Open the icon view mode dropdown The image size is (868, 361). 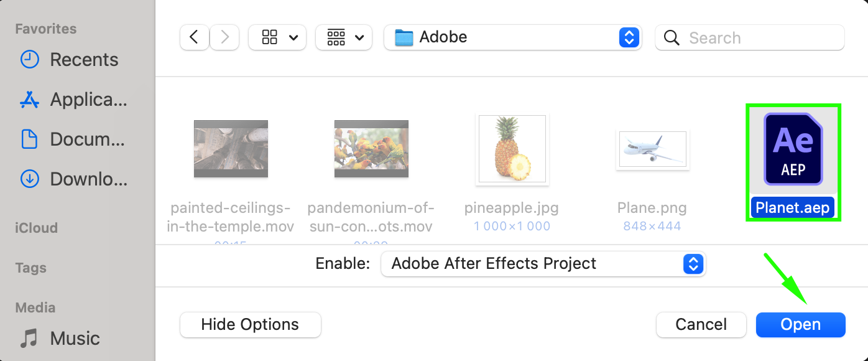pyautogui.click(x=277, y=37)
